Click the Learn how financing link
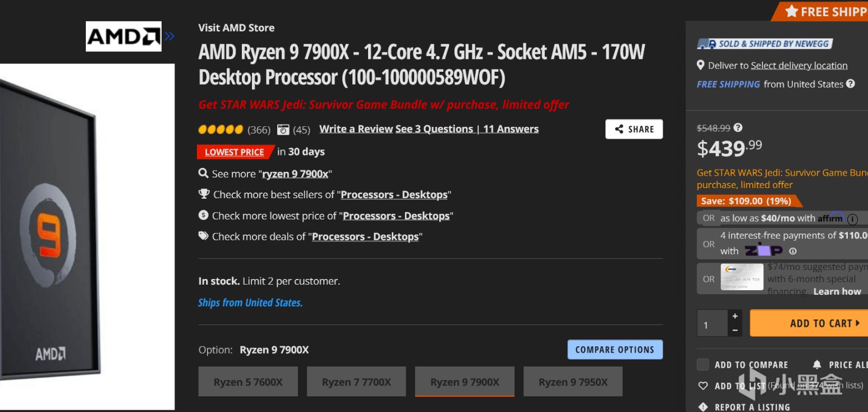This screenshot has height=412, width=868. click(837, 291)
